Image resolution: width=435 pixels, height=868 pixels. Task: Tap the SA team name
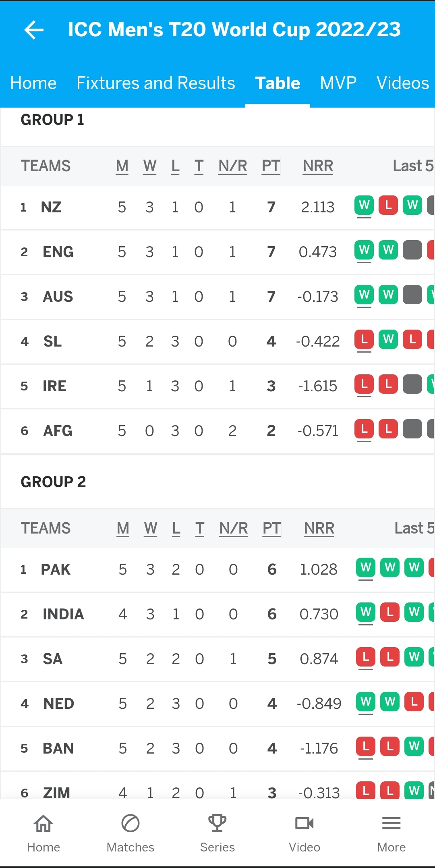pyautogui.click(x=53, y=659)
